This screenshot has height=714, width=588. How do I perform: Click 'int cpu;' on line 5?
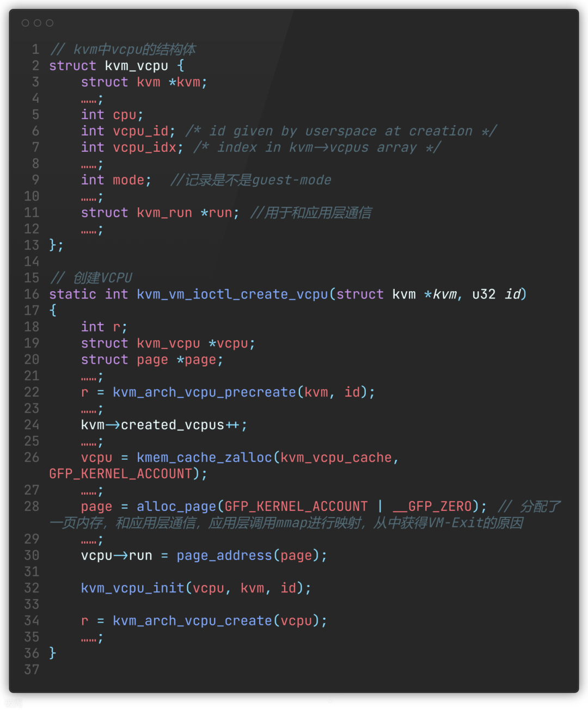click(x=112, y=115)
